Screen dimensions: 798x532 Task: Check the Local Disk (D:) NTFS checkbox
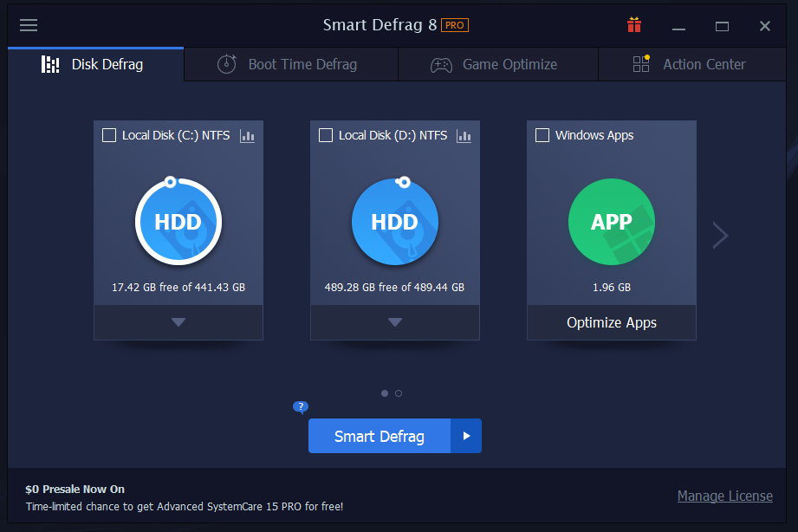326,135
